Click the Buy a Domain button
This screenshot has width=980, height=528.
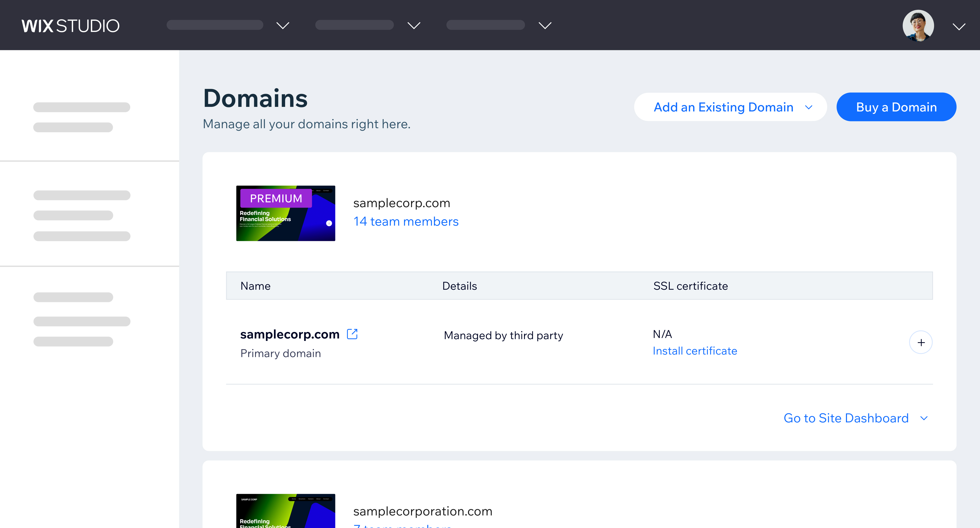tap(896, 107)
